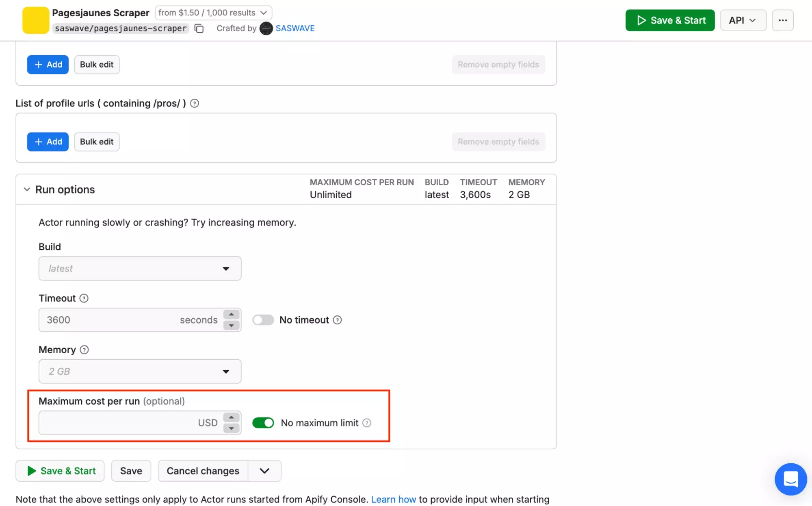Enable the No timeout toggle
Image resolution: width=812 pixels, height=506 pixels.
tap(263, 320)
